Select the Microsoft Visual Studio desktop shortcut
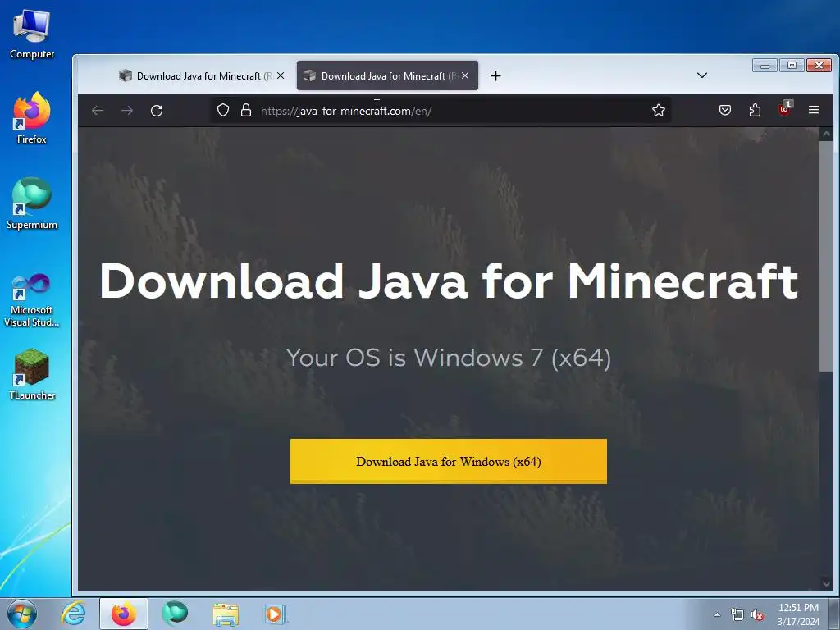 coord(32,300)
